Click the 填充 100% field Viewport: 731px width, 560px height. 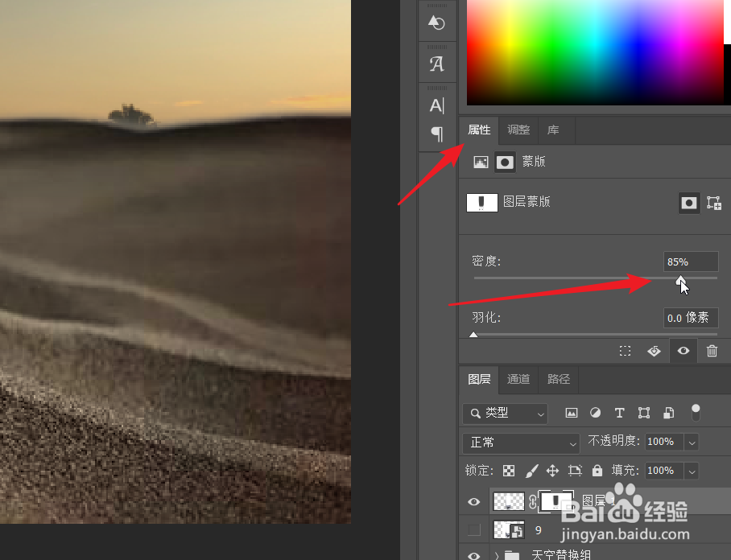tap(664, 471)
